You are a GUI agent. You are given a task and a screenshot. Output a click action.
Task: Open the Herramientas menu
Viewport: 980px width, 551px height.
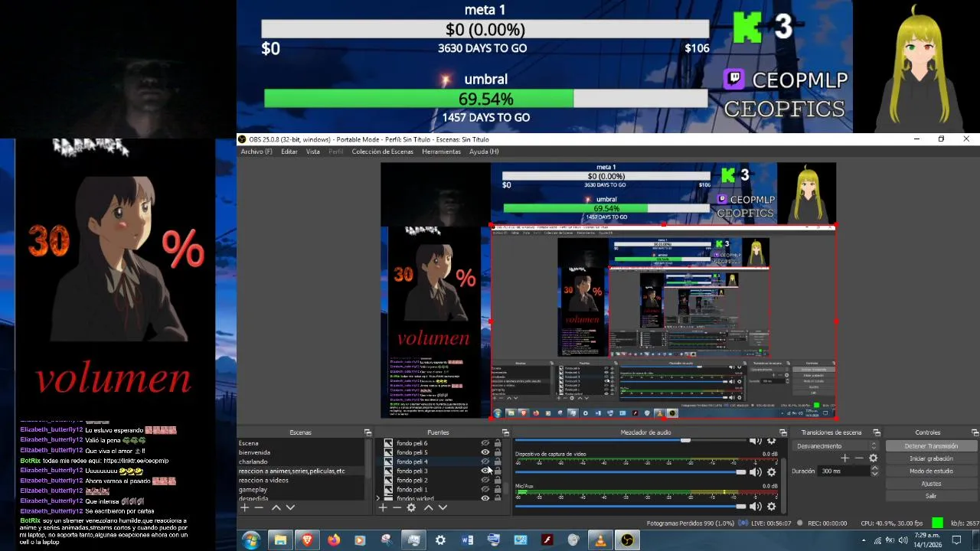tap(442, 152)
